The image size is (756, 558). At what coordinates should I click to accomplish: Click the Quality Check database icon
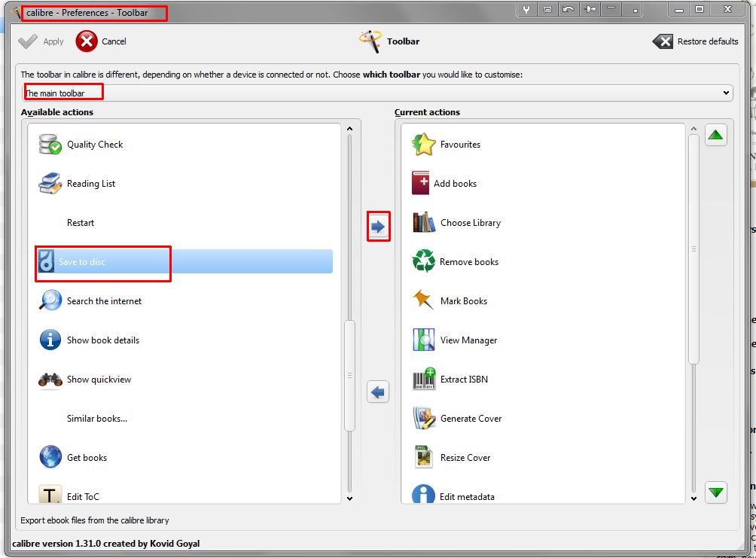tap(50, 144)
